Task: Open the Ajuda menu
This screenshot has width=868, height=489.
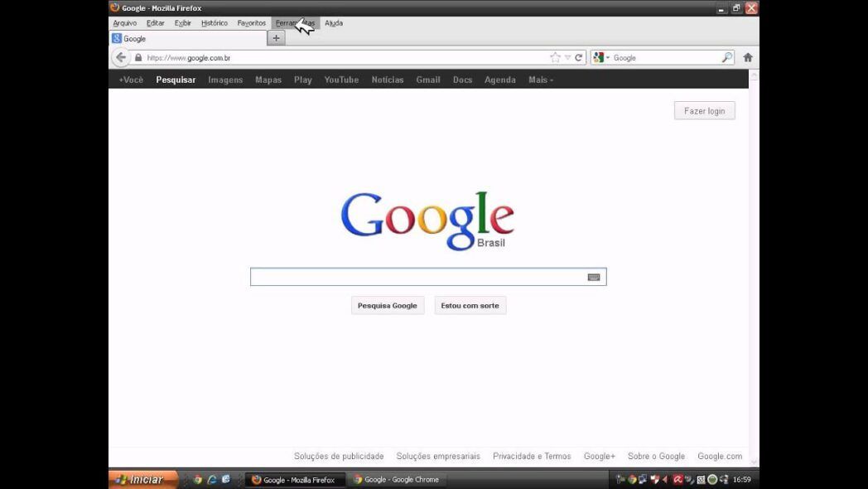Action: (334, 23)
